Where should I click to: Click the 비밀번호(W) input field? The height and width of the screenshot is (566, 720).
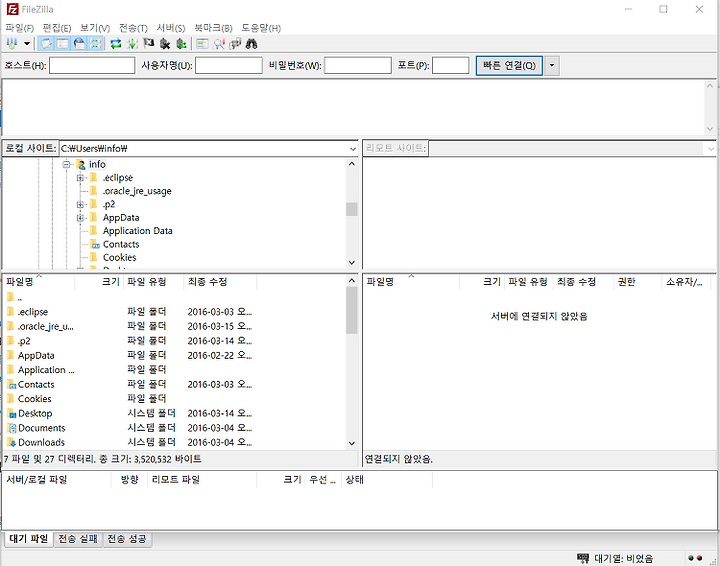point(358,66)
